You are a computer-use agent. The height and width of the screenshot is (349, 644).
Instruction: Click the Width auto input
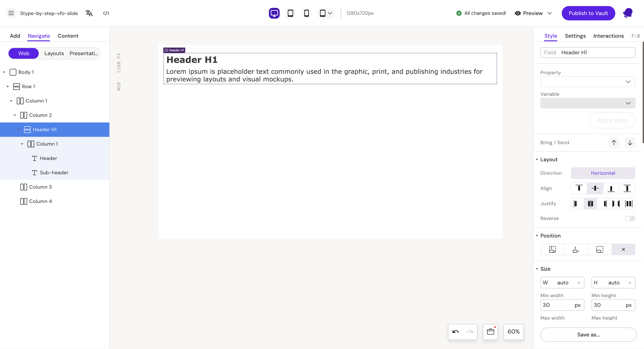point(562,283)
